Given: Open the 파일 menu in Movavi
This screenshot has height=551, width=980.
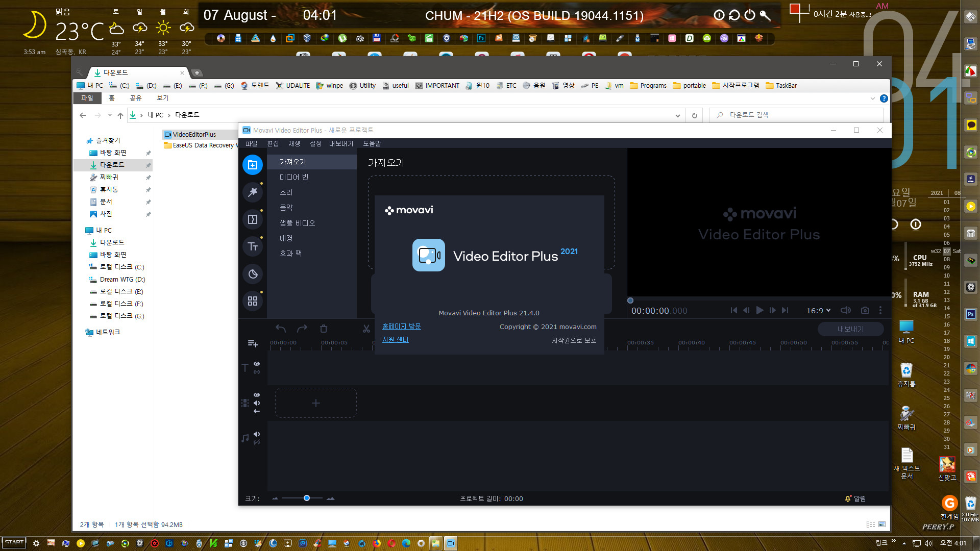Looking at the screenshot, I should pos(252,143).
